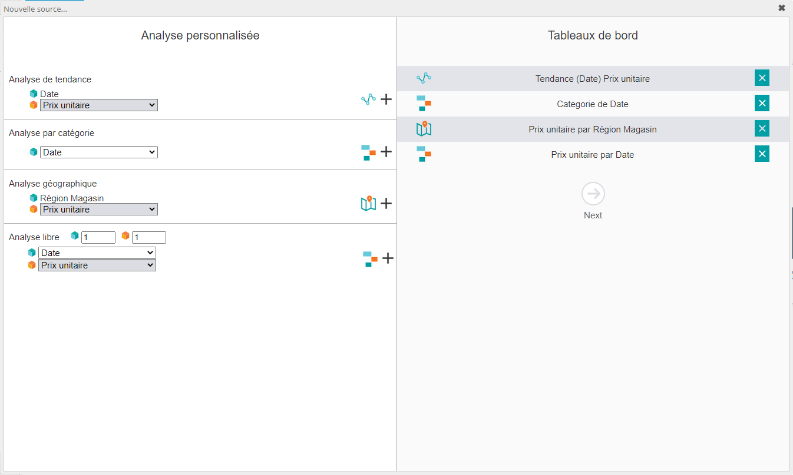
Task: Remove Tendance (Date) Prix unitaire dashboard
Action: tap(762, 78)
